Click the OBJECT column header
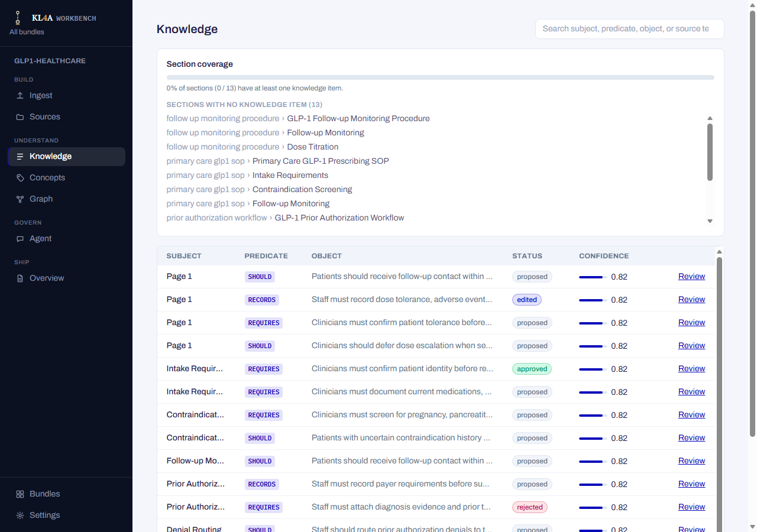 (x=326, y=256)
